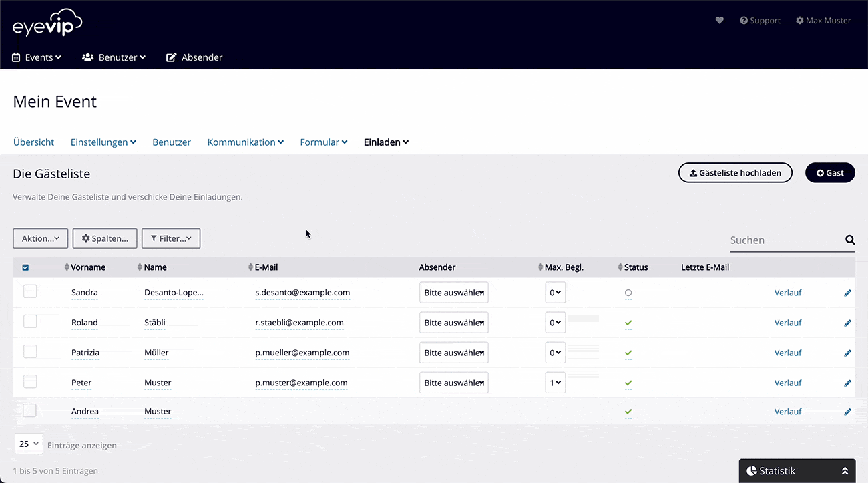Screen dimensions: 868x483
Task: Open the Einladen menu
Action: coord(385,142)
